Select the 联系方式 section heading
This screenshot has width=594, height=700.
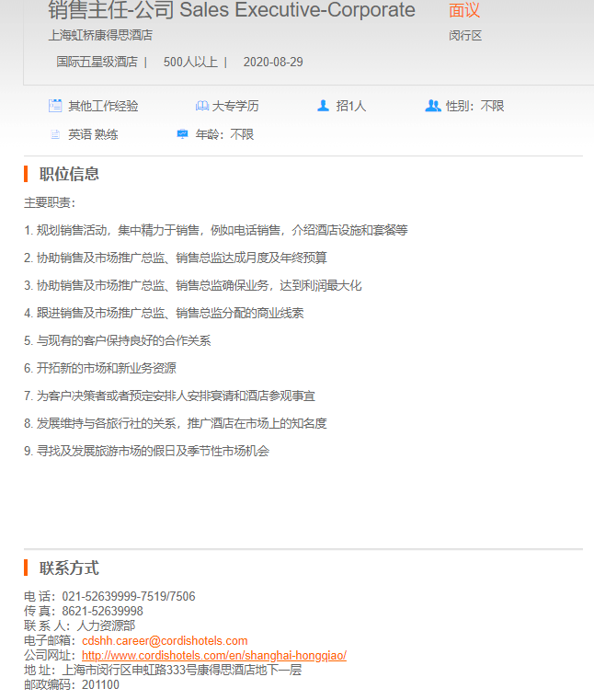pos(69,568)
